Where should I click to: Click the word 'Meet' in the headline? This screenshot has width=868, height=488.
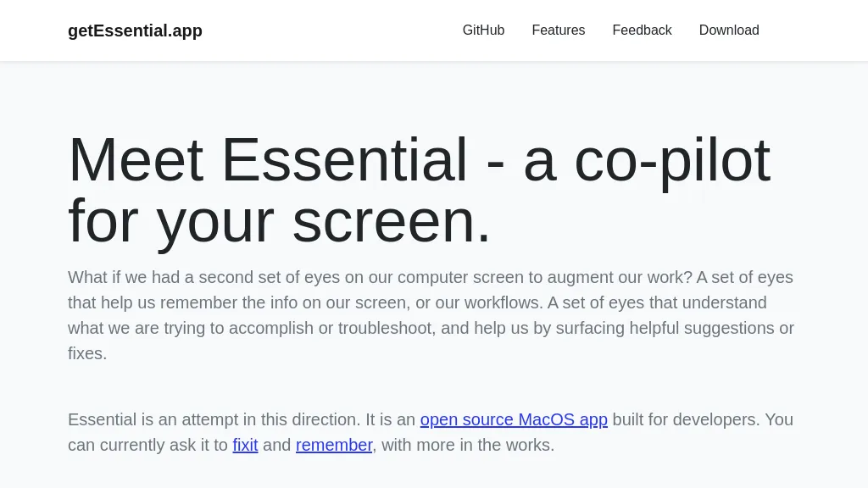click(x=136, y=160)
